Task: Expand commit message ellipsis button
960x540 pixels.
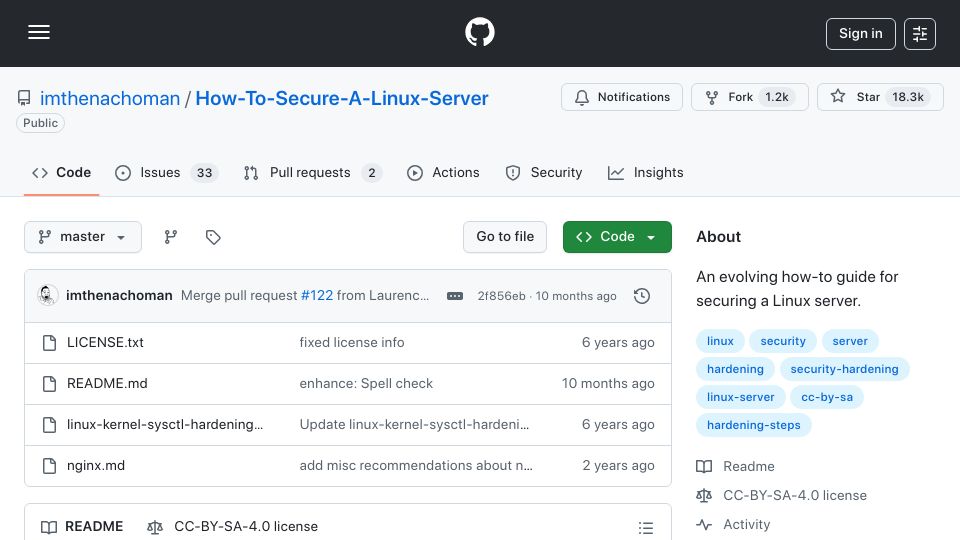Action: (455, 296)
